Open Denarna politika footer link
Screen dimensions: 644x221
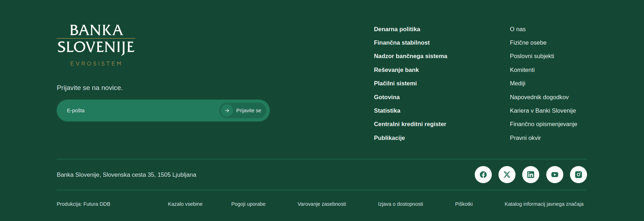[x=397, y=29]
